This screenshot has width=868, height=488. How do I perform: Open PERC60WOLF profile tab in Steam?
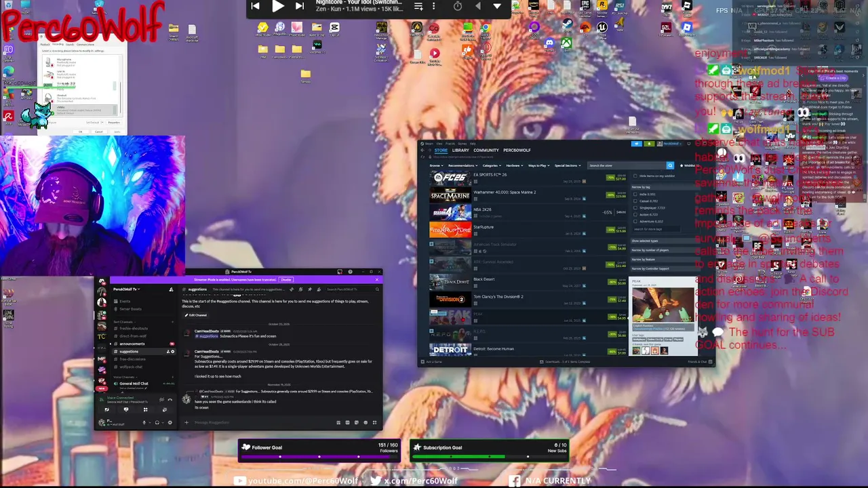517,150
